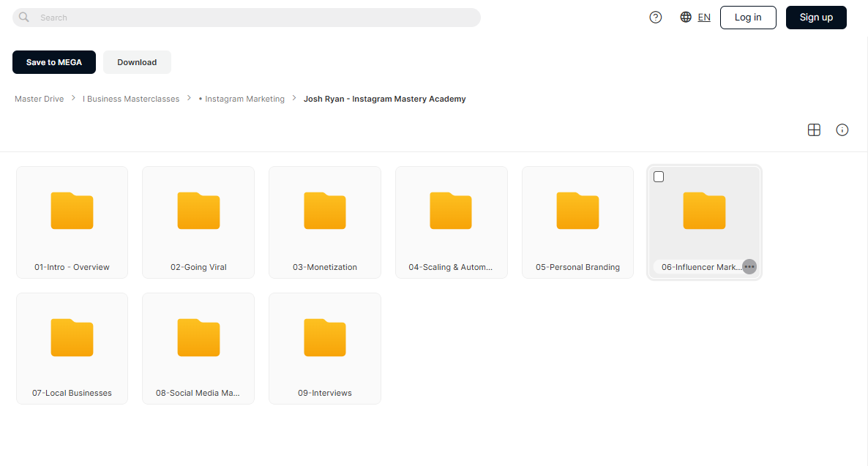This screenshot has height=466, width=868.
Task: Change language via EN link
Action: (x=704, y=17)
